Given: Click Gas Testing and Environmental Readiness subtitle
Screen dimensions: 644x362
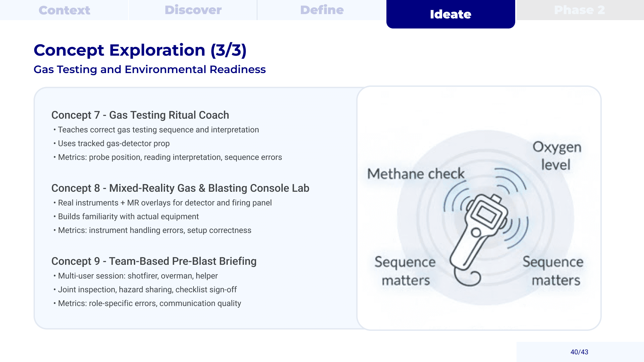Looking at the screenshot, I should pyautogui.click(x=150, y=69).
